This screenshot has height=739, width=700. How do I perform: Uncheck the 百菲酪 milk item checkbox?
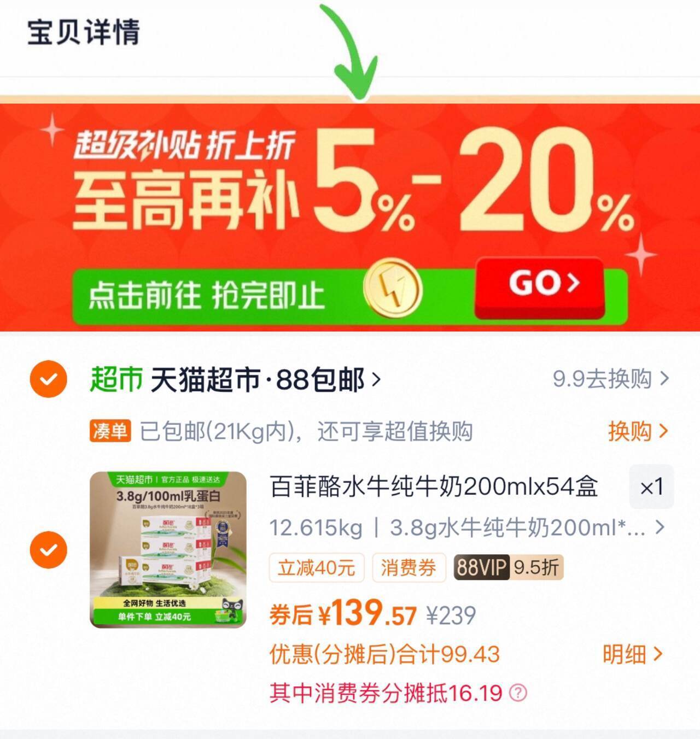click(49, 549)
